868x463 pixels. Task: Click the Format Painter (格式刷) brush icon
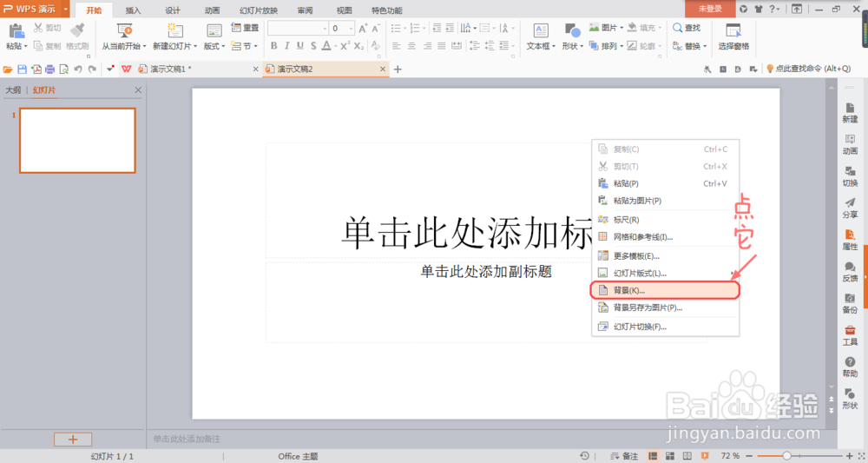tap(77, 30)
